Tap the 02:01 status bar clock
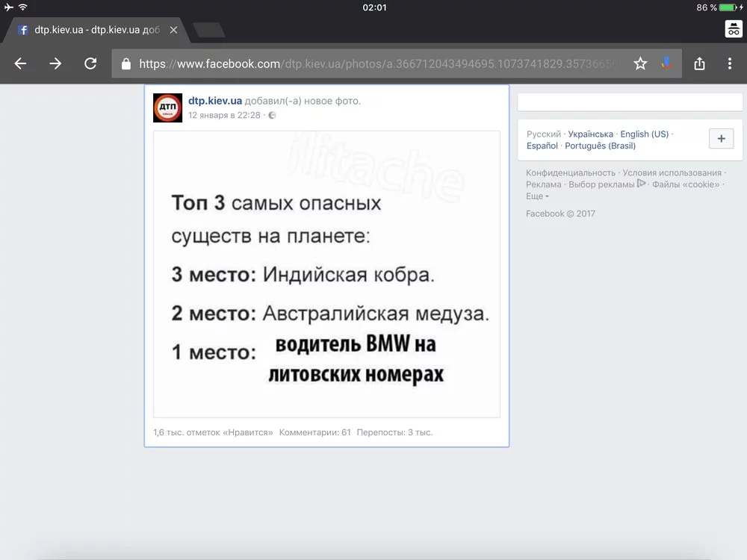The image size is (747, 560). [374, 7]
